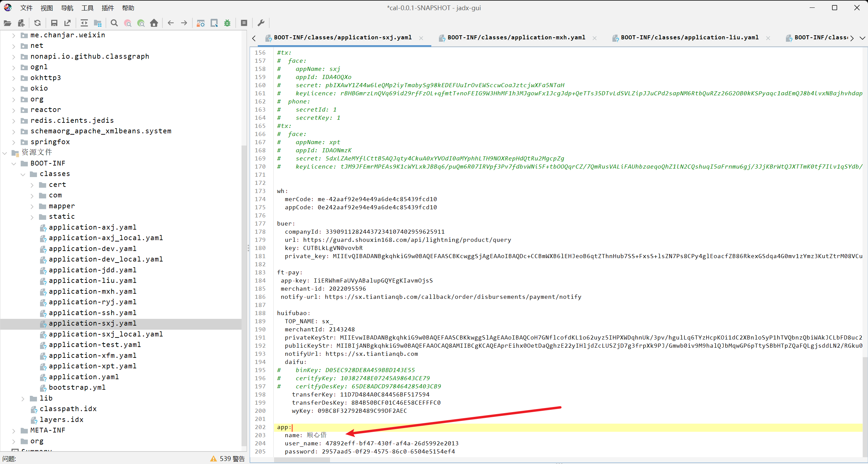Open the 导航 menu

(x=67, y=8)
